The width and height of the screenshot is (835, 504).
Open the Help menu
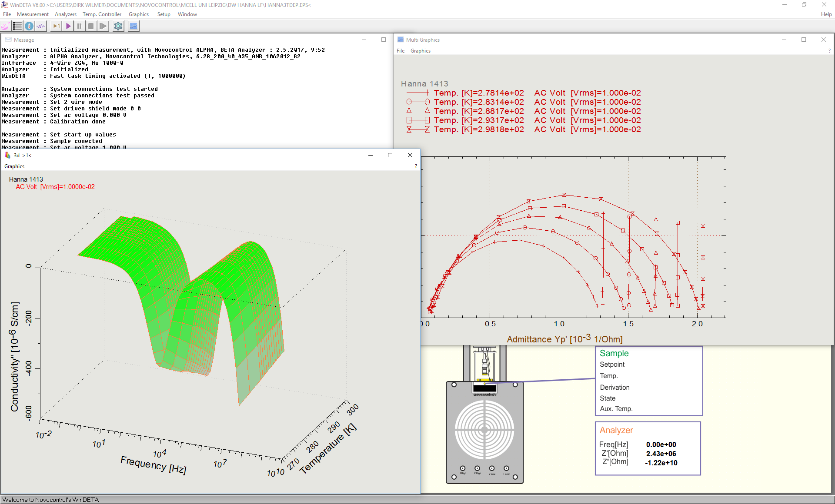(x=826, y=14)
